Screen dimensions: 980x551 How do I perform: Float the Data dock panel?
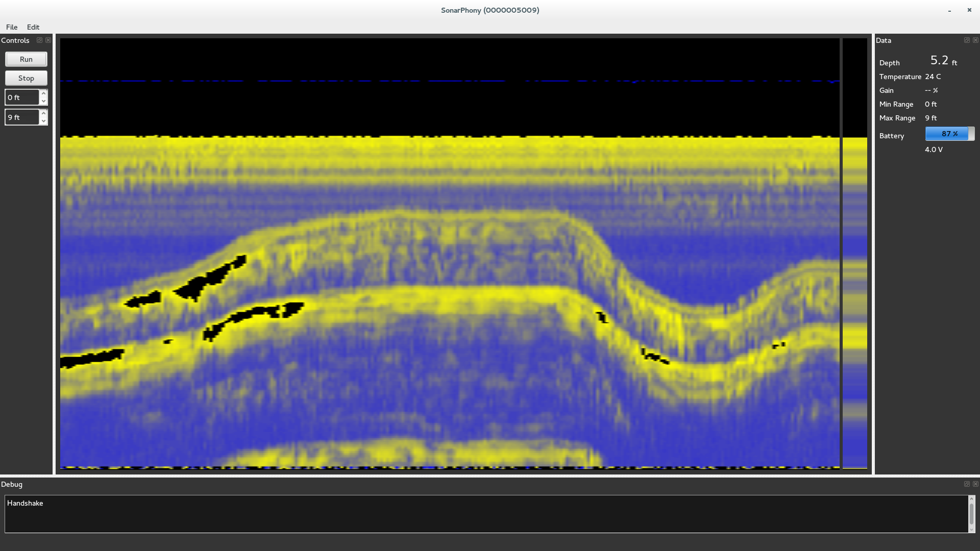[x=967, y=40]
